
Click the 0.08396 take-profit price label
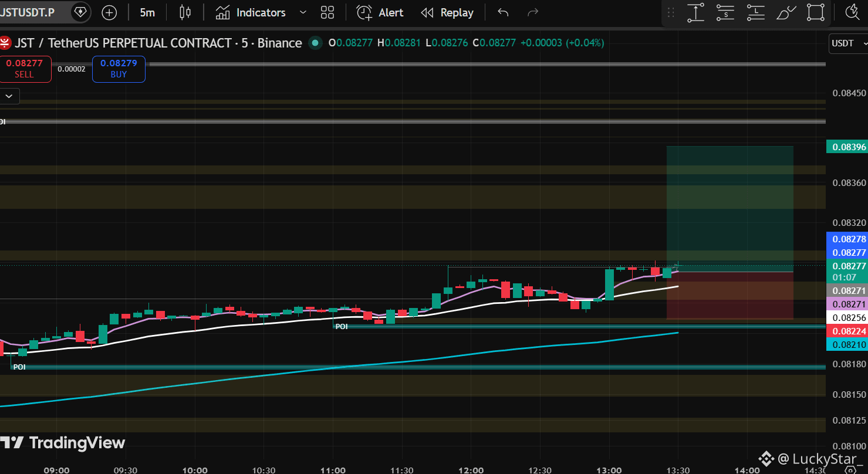click(x=847, y=146)
